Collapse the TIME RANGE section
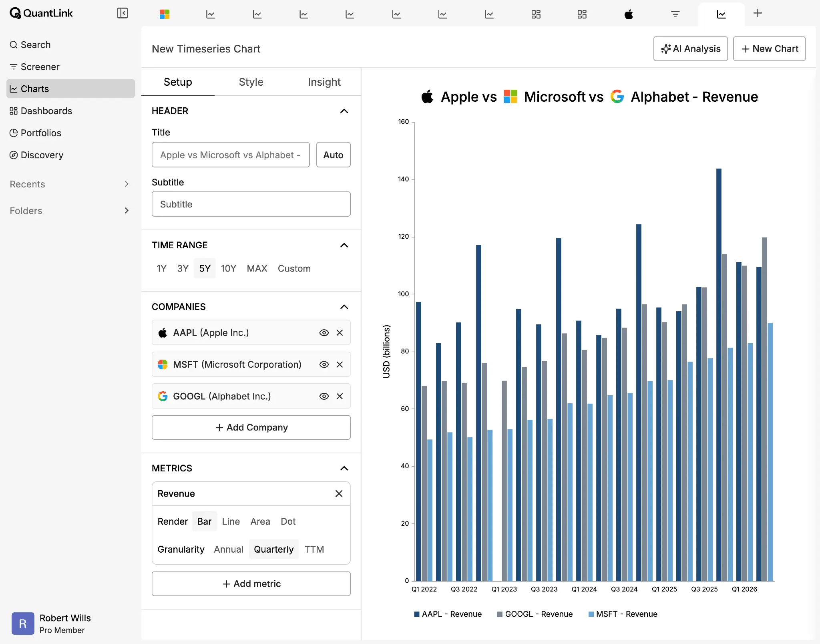The image size is (820, 644). (x=344, y=245)
